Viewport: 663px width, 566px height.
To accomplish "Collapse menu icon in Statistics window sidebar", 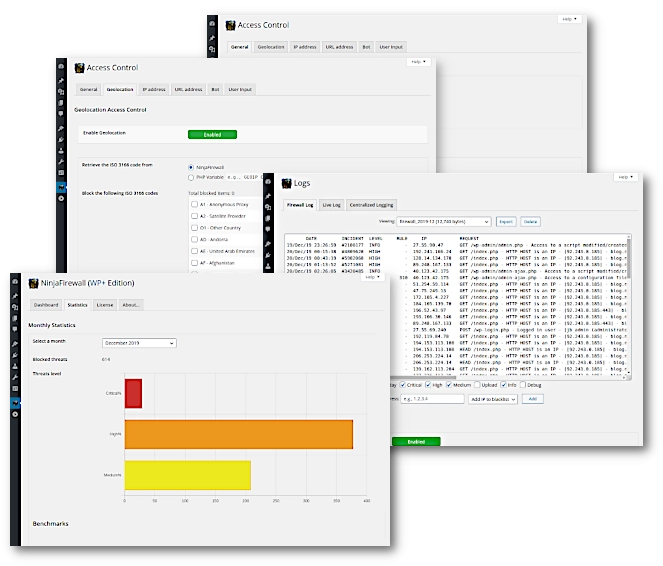I will 15,414.
